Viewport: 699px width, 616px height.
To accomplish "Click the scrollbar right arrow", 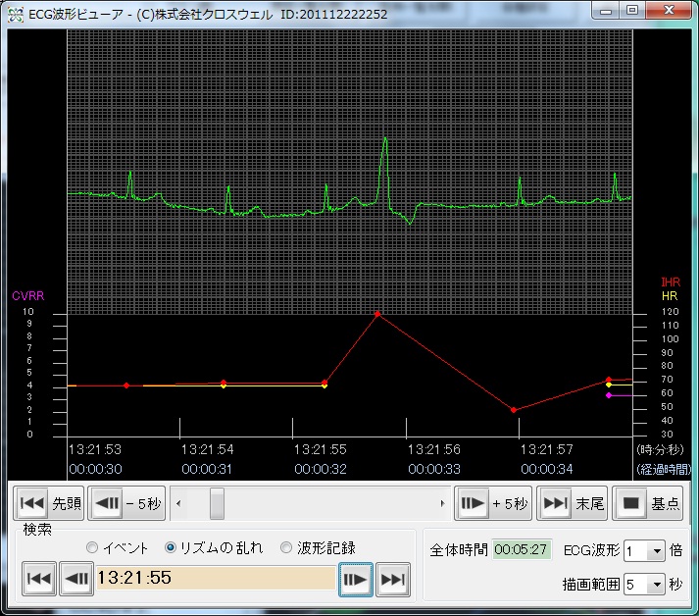I will point(443,503).
